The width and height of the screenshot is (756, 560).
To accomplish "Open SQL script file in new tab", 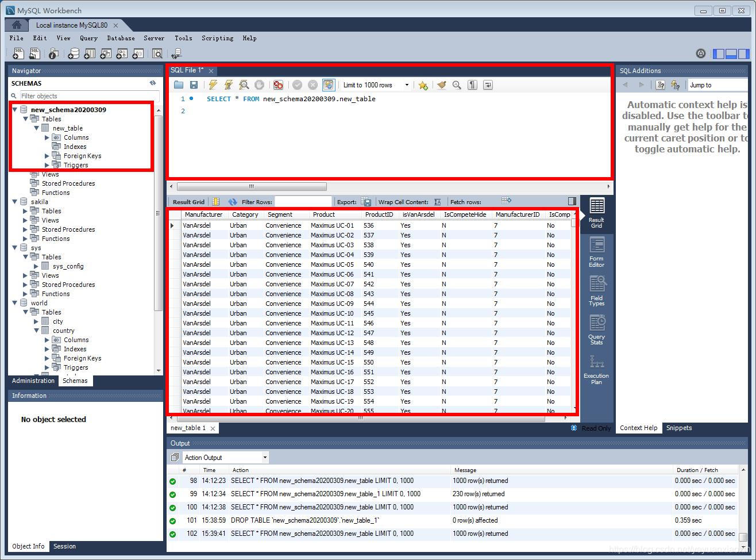I will [x=34, y=53].
